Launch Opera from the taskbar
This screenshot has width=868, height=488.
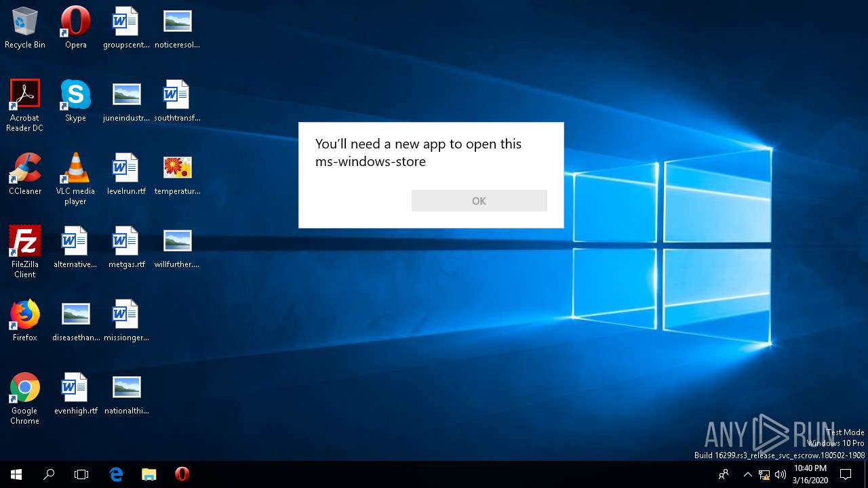click(182, 474)
